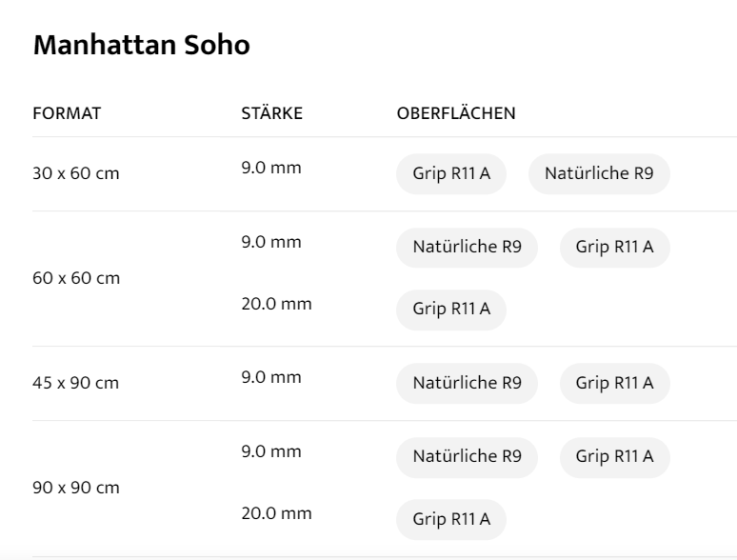Click 20.0 mm thickness in 60 x 60 cm row
Viewport: 737px width, 560px height.
276,305
